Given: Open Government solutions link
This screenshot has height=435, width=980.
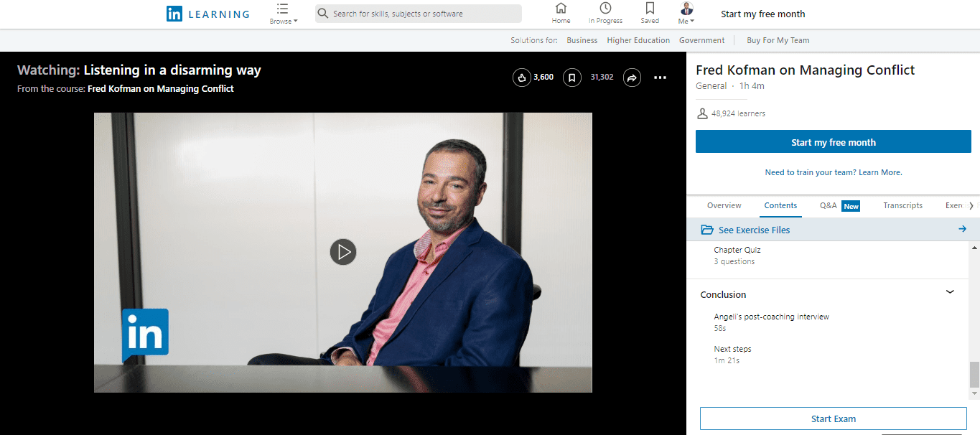Looking at the screenshot, I should pos(701,40).
